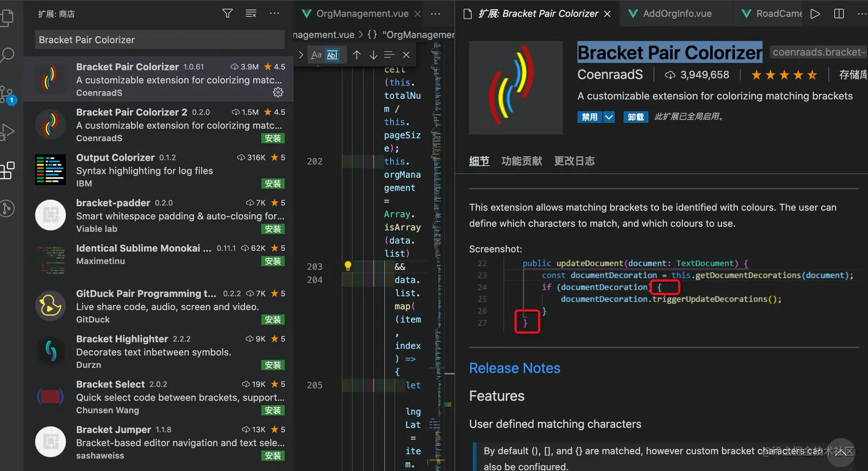Open Source Control view with badge
The width and height of the screenshot is (868, 471).
(7, 95)
